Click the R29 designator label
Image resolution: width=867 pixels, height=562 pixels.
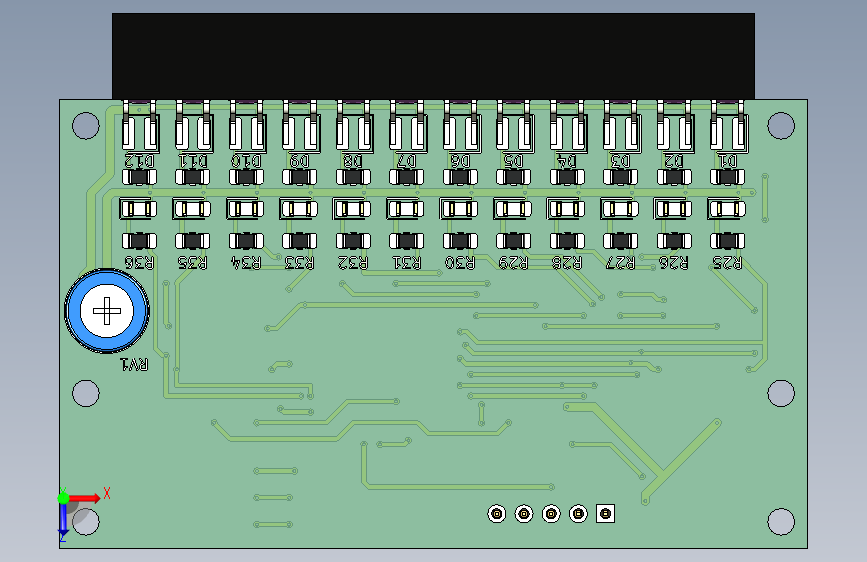(513, 263)
